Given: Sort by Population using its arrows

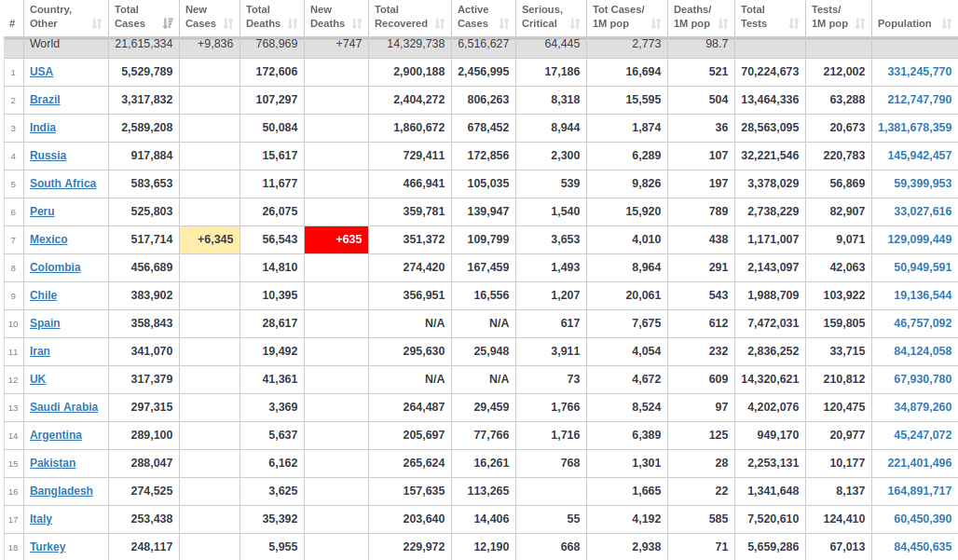Looking at the screenshot, I should [x=947, y=24].
